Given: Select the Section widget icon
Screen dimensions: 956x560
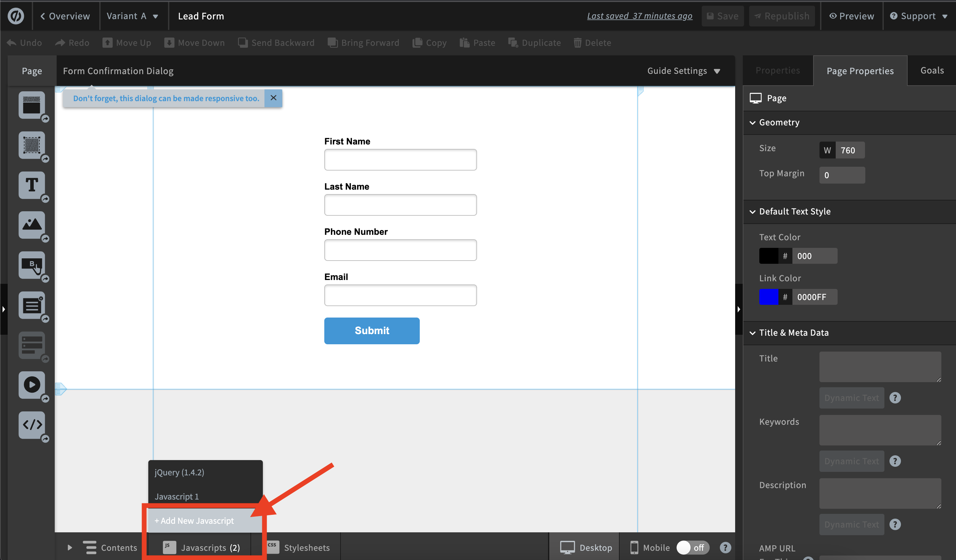Looking at the screenshot, I should (32, 105).
